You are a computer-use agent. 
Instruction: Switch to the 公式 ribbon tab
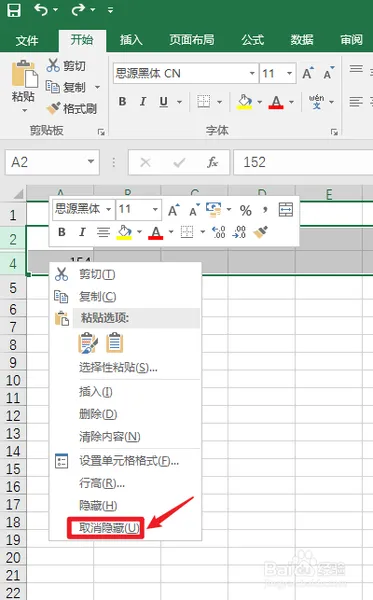click(253, 40)
